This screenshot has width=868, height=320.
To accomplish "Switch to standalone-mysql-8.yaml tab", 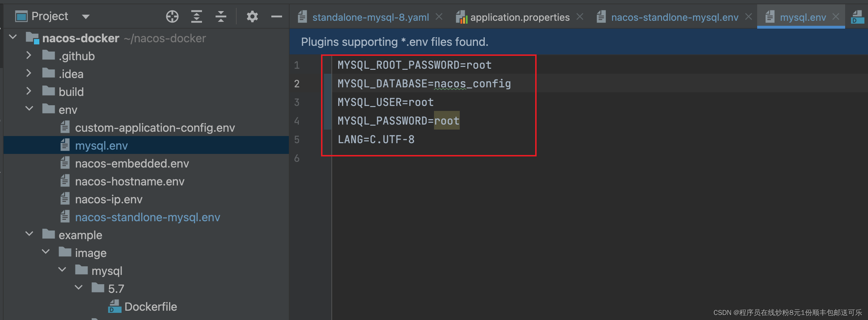I will coord(370,17).
